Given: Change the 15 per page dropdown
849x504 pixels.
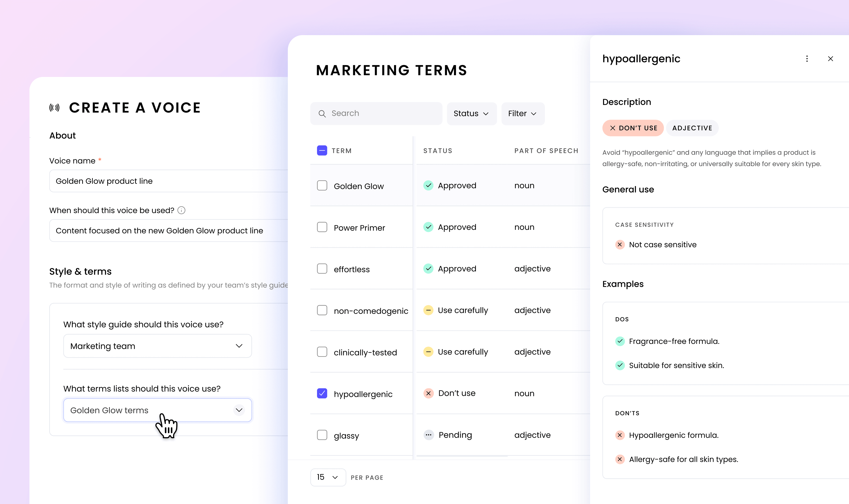Looking at the screenshot, I should (x=328, y=477).
